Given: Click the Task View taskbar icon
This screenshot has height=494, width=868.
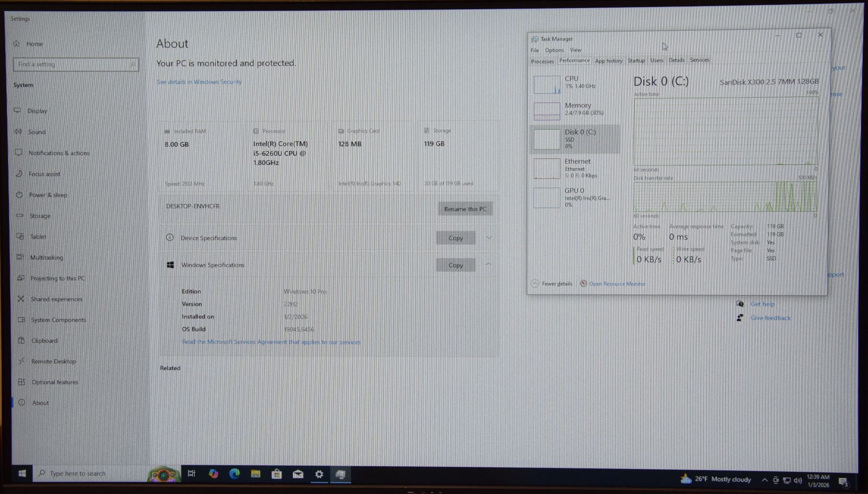Looking at the screenshot, I should coord(192,474).
